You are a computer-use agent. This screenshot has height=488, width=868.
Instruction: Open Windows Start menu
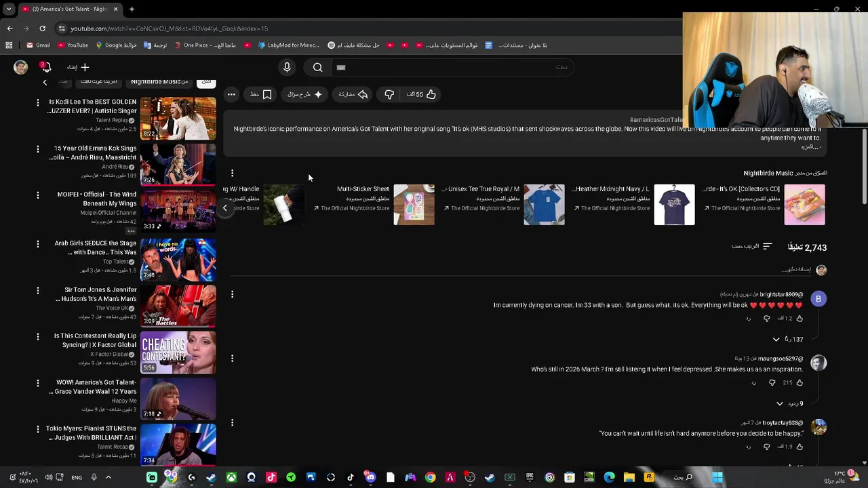[717, 477]
